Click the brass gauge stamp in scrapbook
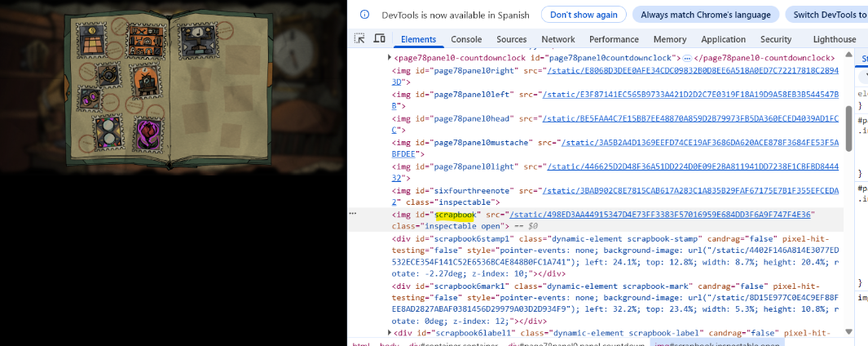The image size is (868, 346). coord(106,74)
